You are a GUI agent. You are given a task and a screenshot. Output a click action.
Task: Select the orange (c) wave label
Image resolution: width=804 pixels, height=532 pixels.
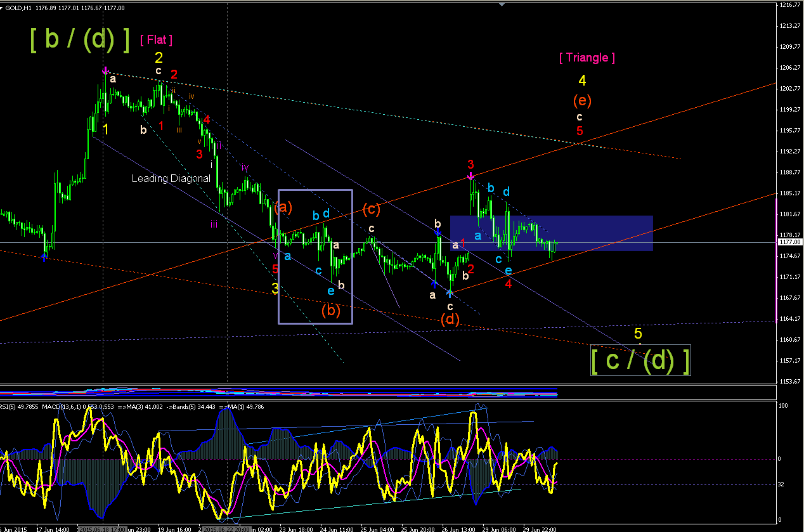tap(372, 209)
